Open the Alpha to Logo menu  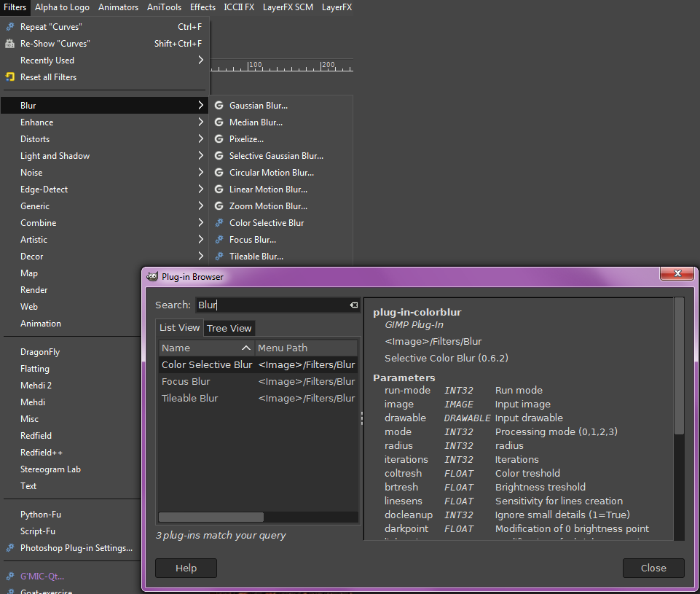click(62, 7)
